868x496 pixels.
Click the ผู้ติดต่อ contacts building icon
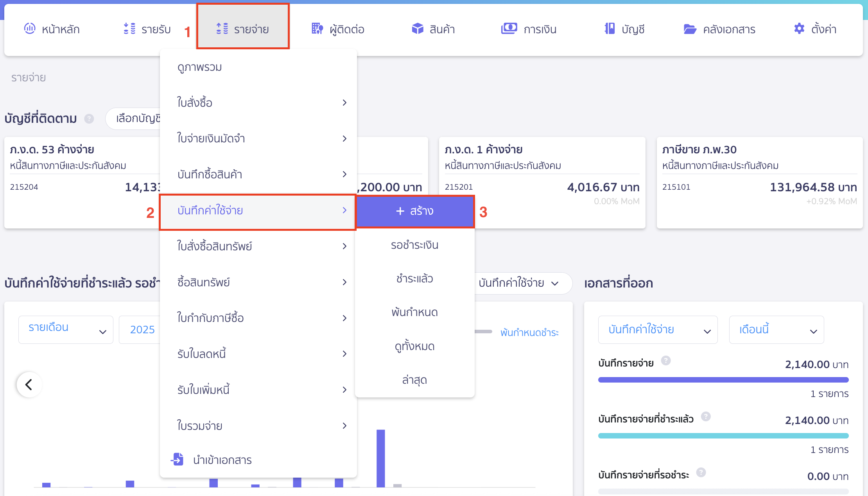coord(317,29)
